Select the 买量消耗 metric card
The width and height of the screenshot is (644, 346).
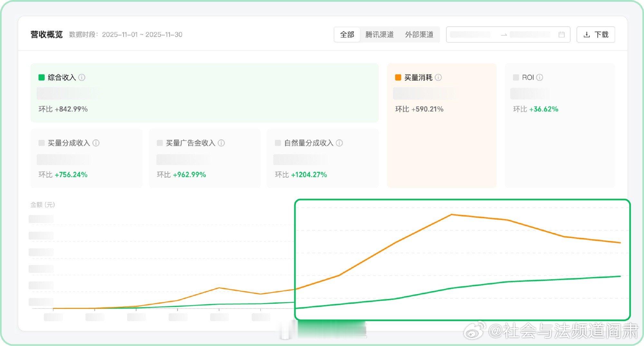442,125
